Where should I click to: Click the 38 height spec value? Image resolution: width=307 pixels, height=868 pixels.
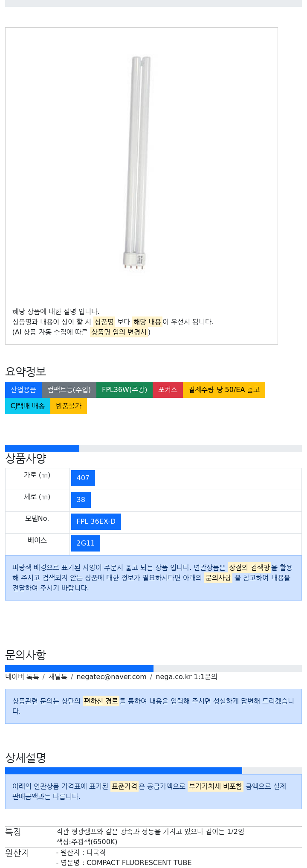click(x=81, y=500)
